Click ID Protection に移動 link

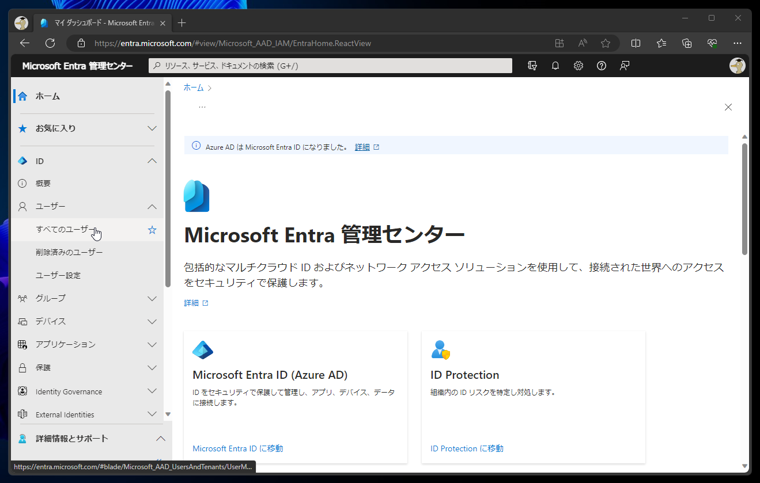[467, 449]
